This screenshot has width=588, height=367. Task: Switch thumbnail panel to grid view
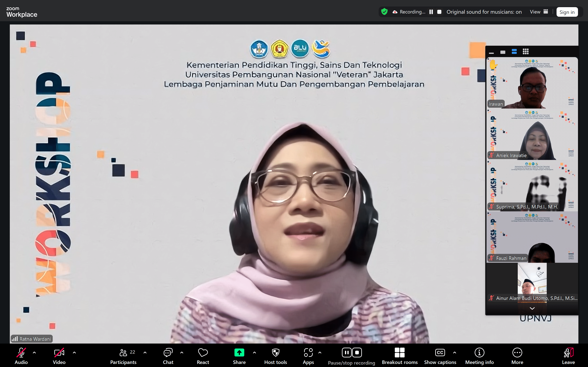point(526,51)
